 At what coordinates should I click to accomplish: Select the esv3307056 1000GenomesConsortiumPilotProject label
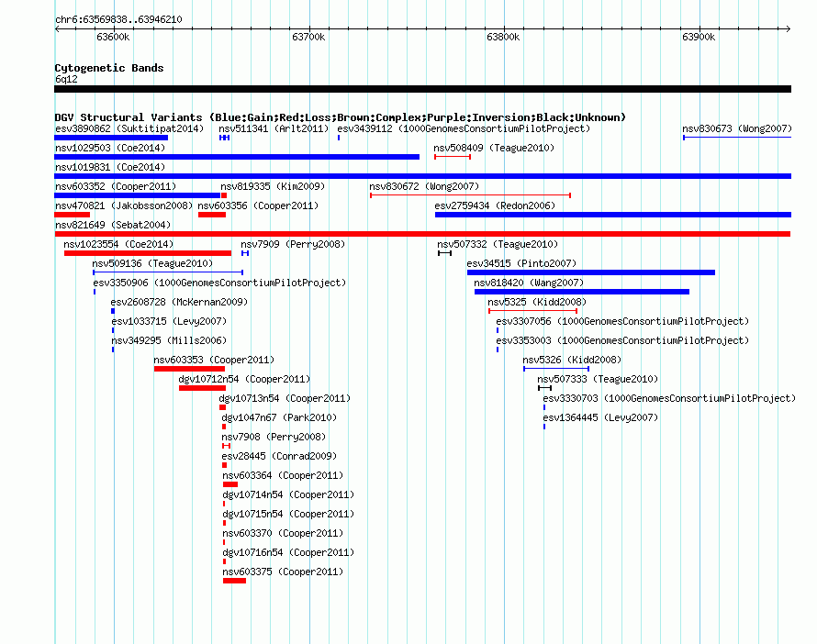[622, 321]
